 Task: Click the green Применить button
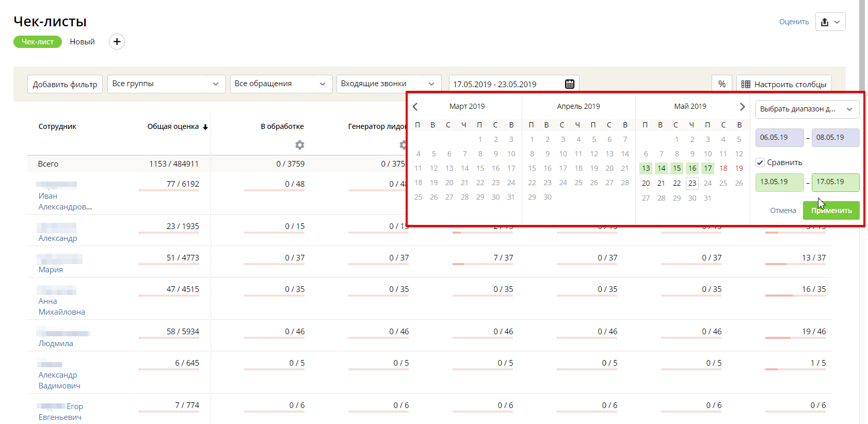pos(831,210)
